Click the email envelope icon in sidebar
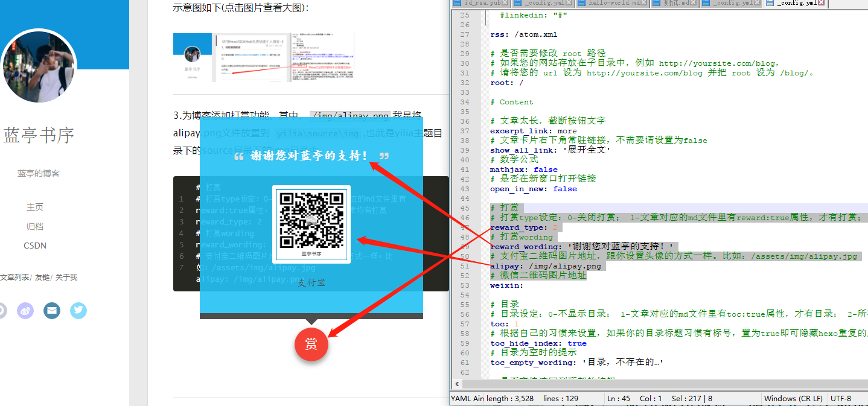The image size is (868, 406). (x=52, y=311)
